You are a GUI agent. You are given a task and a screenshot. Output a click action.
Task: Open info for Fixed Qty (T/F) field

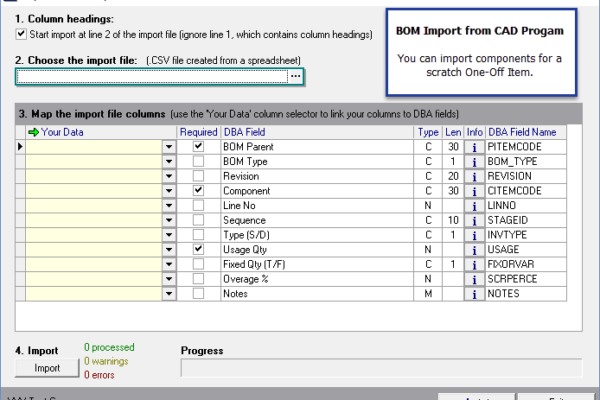(x=474, y=264)
